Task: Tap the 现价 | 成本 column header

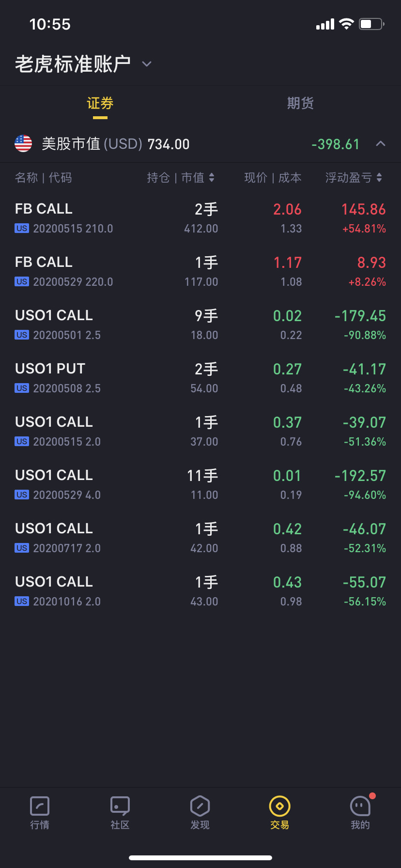Action: coord(273,178)
